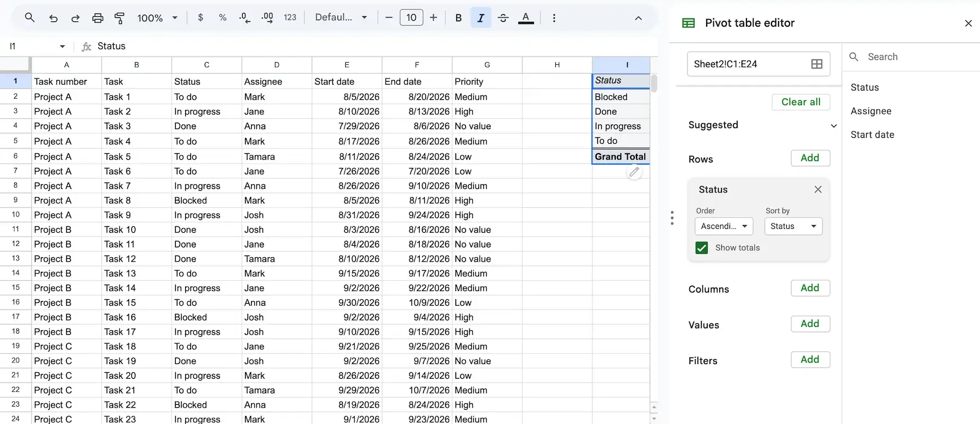Click the formula bar showing Status
Image resolution: width=980 pixels, height=424 pixels.
pyautogui.click(x=376, y=46)
